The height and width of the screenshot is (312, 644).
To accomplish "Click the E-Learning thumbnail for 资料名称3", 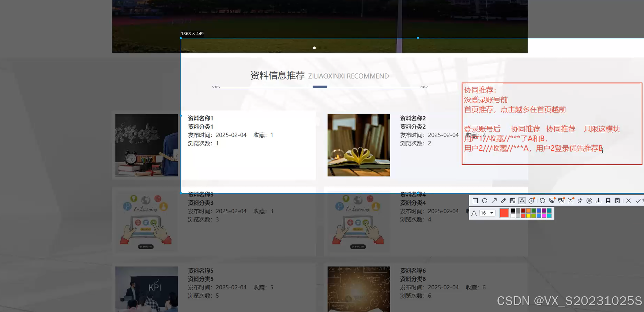I will coord(146,221).
